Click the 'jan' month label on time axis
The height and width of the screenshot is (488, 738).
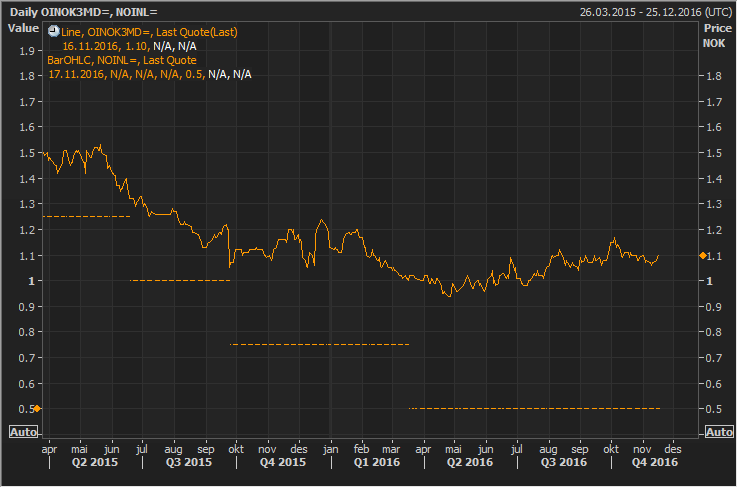tap(330, 449)
